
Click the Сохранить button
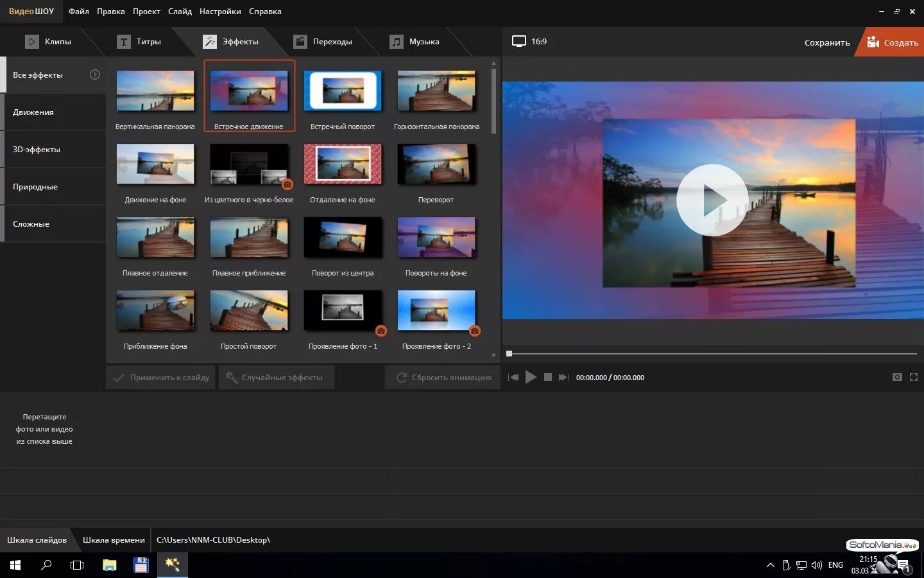click(827, 42)
